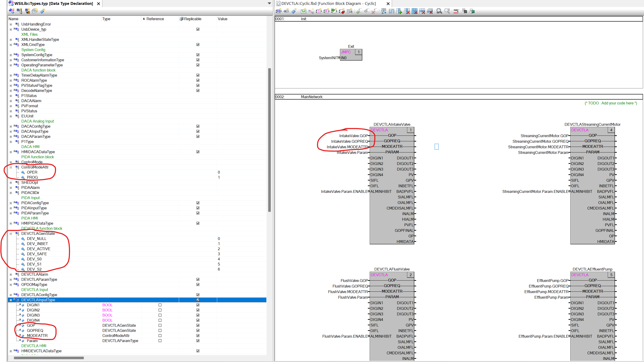Toggle Replicable checkbox for ROCAlarmType

pos(198,80)
